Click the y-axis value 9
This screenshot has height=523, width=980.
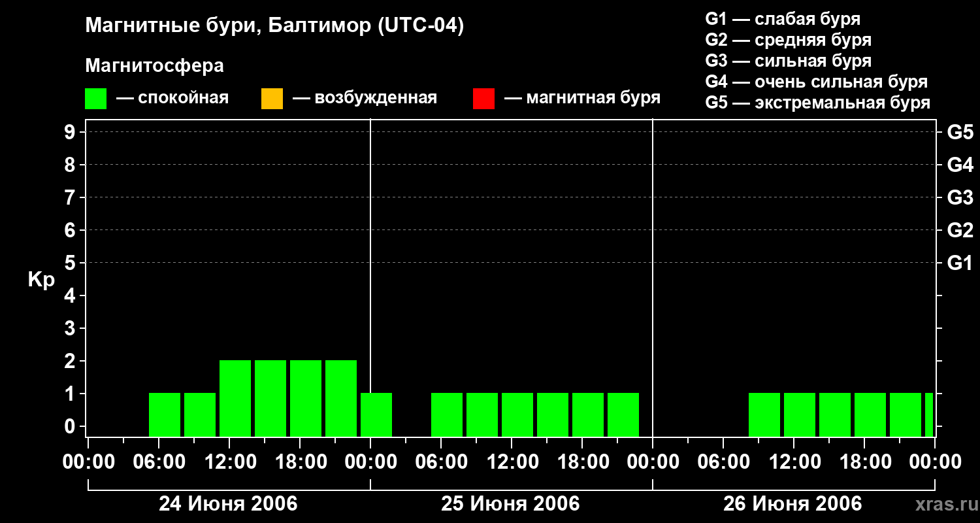71,132
